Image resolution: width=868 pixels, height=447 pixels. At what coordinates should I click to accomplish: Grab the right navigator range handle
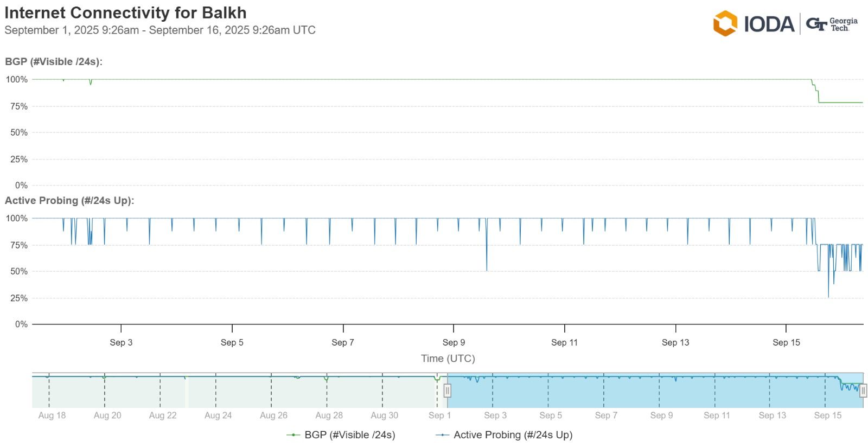[x=863, y=390]
